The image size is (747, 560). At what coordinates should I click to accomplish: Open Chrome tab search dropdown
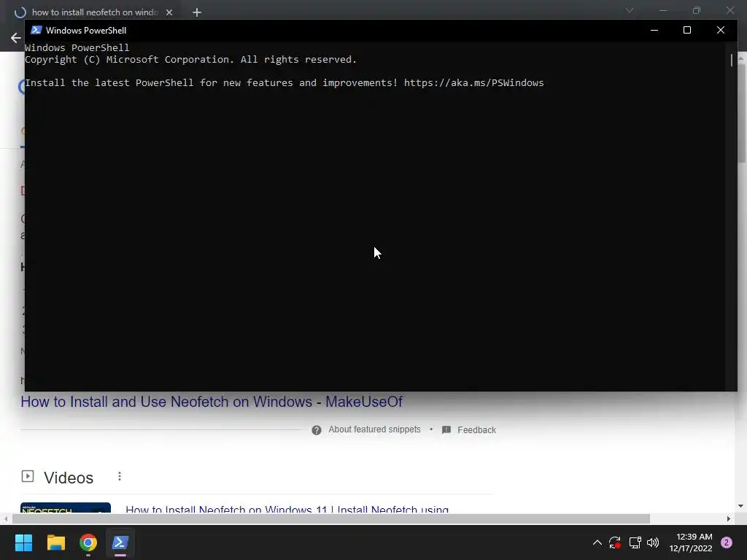(x=630, y=10)
